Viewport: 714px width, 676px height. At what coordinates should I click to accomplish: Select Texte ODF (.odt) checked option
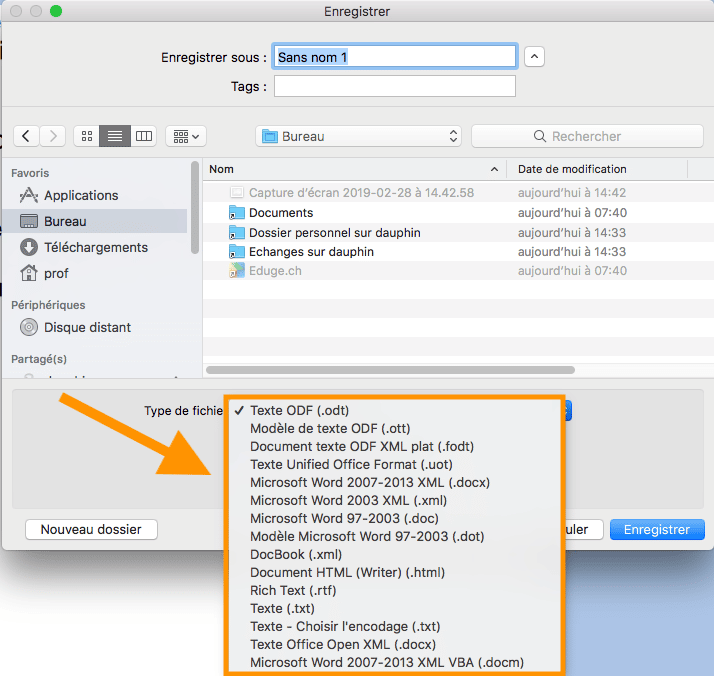299,410
